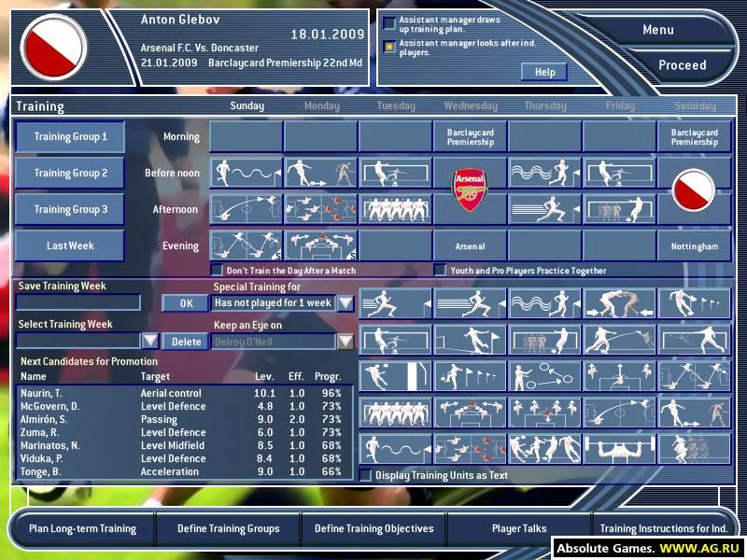Click the Proceed button
The width and height of the screenshot is (747, 560).
(683, 65)
